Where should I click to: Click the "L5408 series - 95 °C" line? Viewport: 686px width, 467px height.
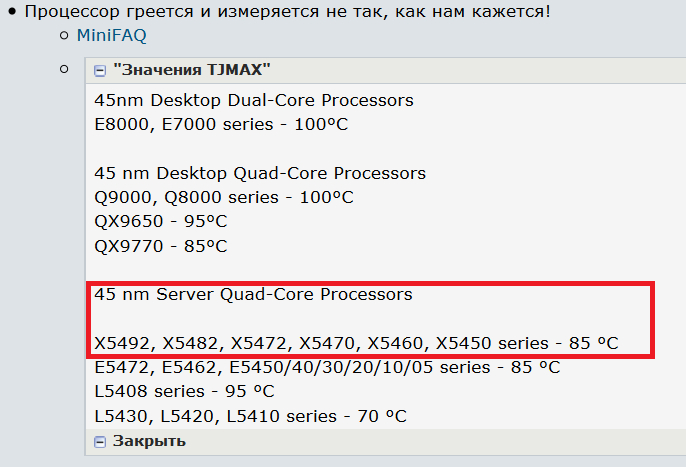pyautogui.click(x=185, y=391)
